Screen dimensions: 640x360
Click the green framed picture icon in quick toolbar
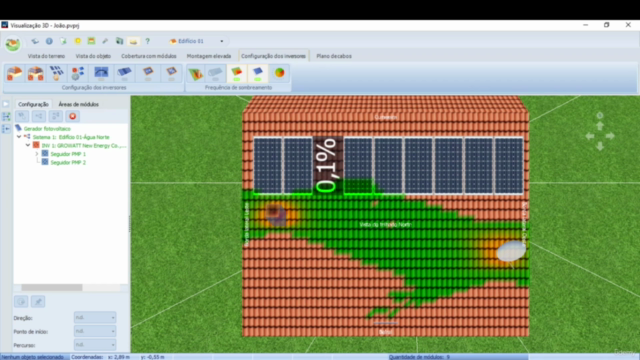pos(91,41)
